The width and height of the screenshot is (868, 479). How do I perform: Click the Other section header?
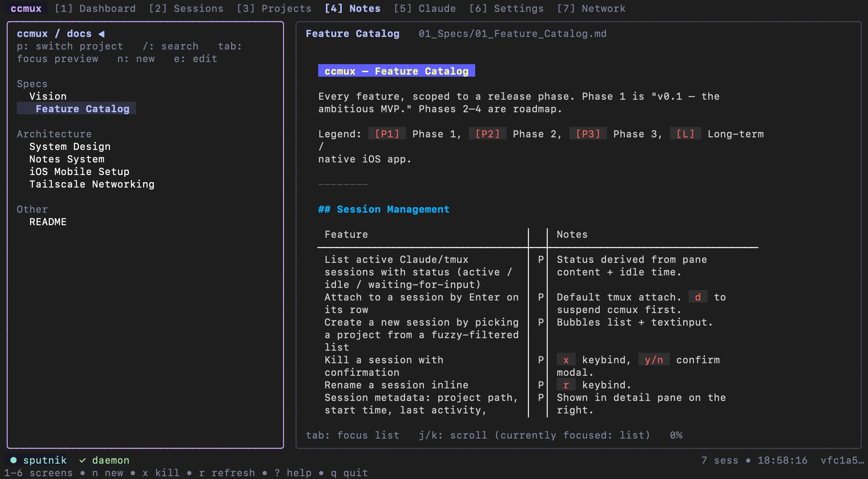tap(32, 209)
